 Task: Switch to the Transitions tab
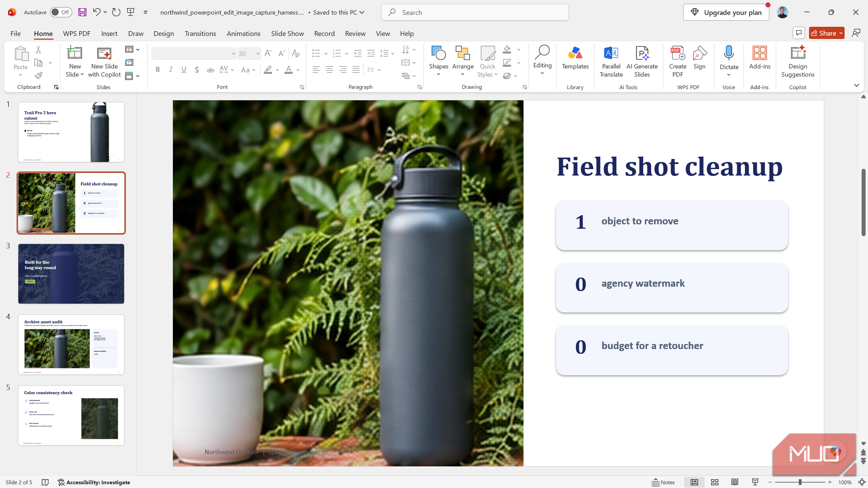pyautogui.click(x=200, y=33)
